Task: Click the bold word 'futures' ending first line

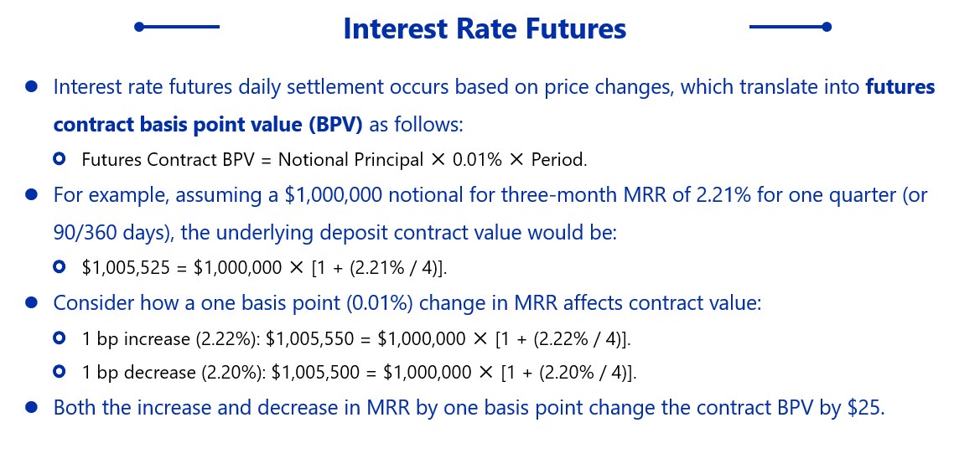Action: click(x=900, y=87)
